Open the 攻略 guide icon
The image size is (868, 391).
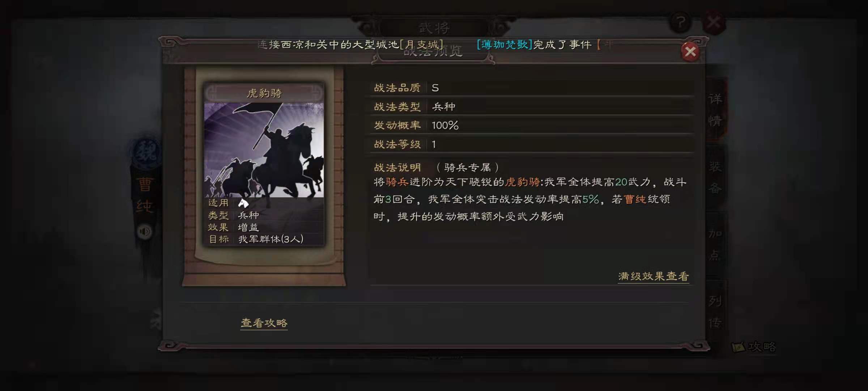point(754,347)
